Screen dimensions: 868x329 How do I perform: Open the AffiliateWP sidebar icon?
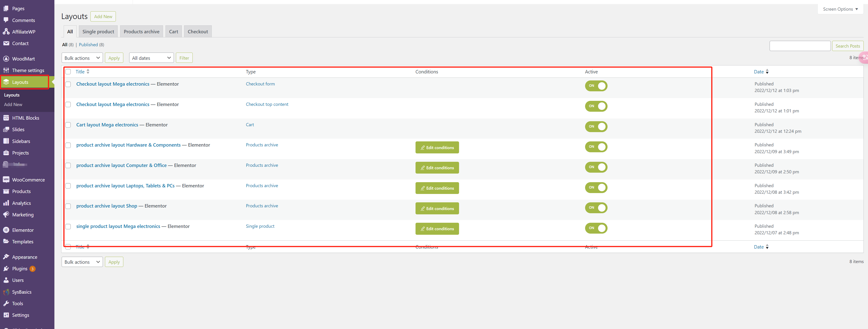[6, 31]
